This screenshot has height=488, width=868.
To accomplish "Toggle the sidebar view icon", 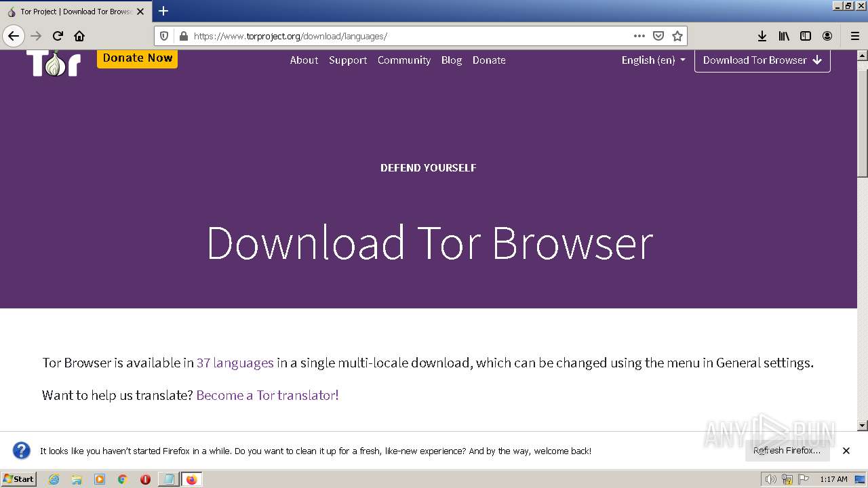I will pyautogui.click(x=806, y=36).
